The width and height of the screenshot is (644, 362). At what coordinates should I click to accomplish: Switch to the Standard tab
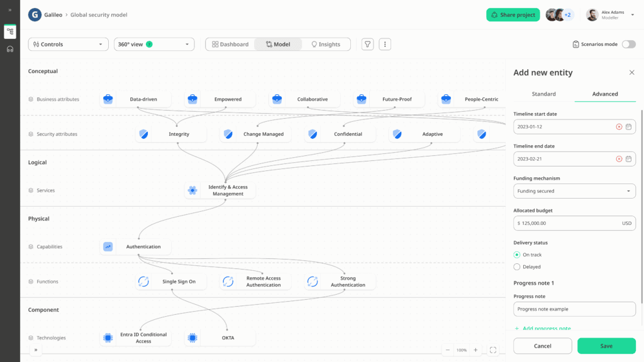[x=543, y=94]
